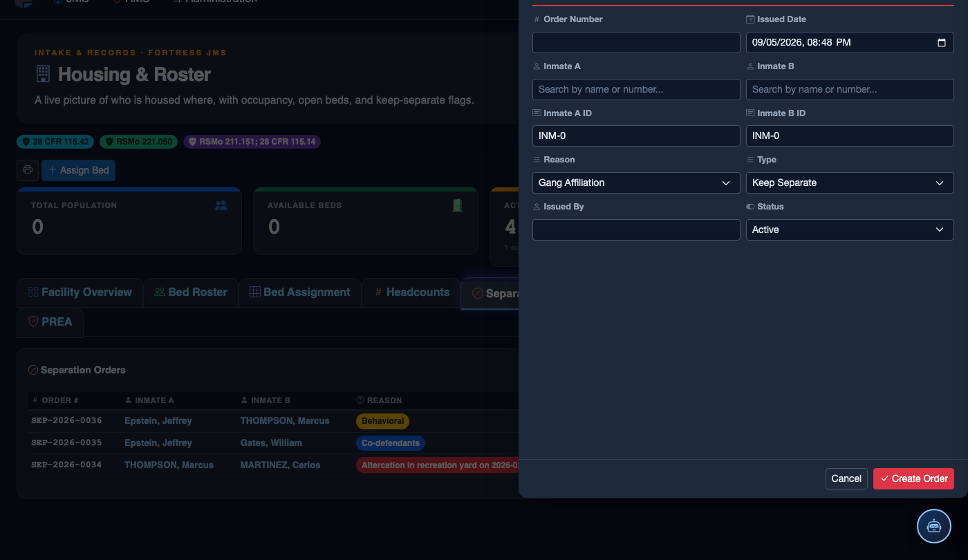This screenshot has width=968, height=560.
Task: Click the RSMo 211.151; 28 CFR 115.14 badge
Action: pyautogui.click(x=252, y=142)
